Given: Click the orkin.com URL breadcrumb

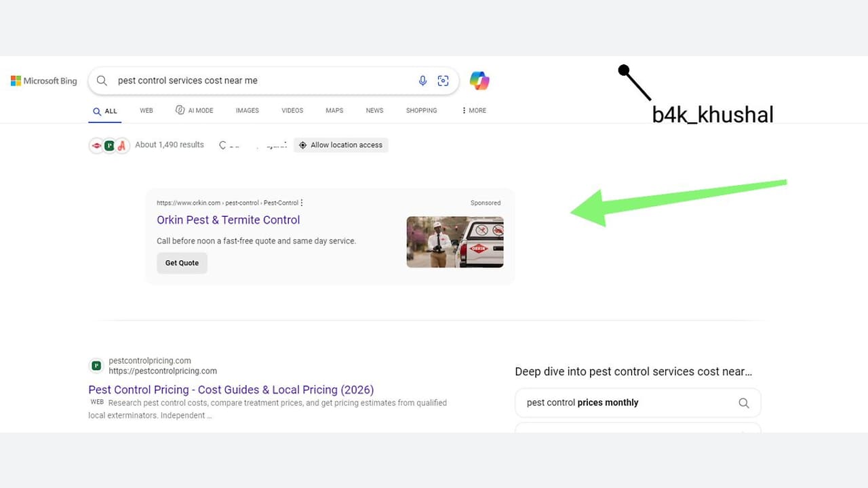Looking at the screenshot, I should [227, 203].
